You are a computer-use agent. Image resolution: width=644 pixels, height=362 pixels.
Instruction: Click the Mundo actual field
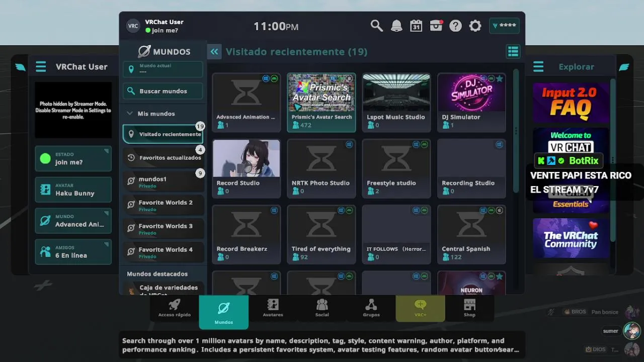[x=163, y=69]
